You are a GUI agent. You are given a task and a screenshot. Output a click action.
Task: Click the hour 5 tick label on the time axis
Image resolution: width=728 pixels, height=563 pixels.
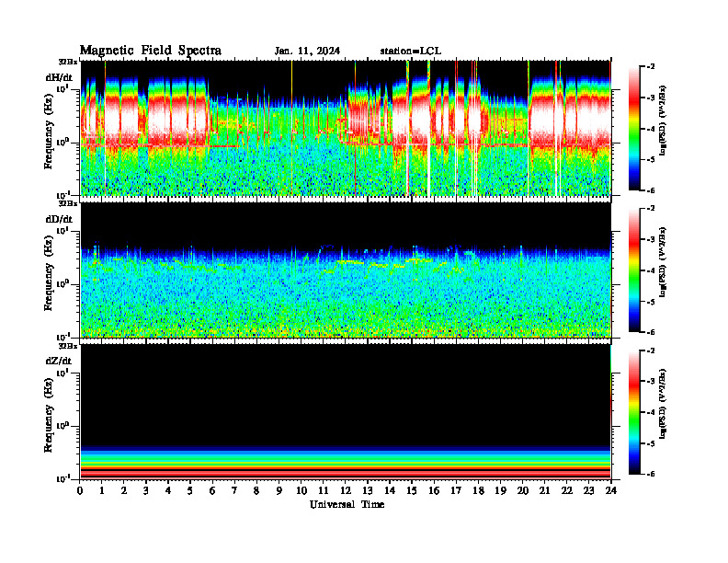(190, 491)
